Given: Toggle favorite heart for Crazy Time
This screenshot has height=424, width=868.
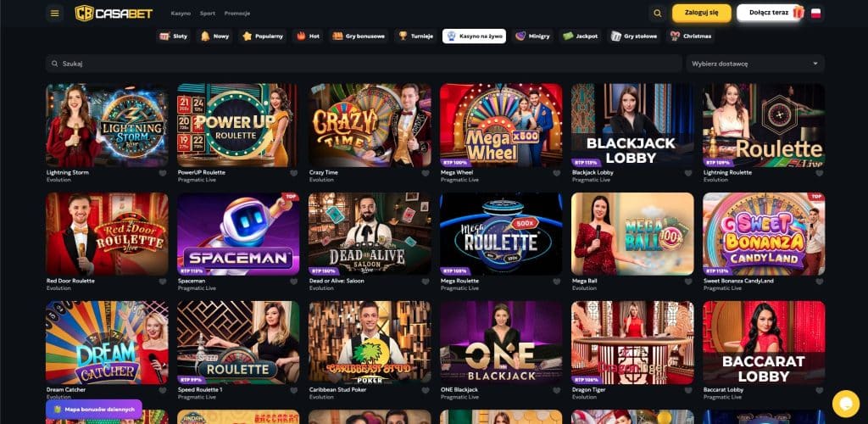Looking at the screenshot, I should [x=426, y=173].
